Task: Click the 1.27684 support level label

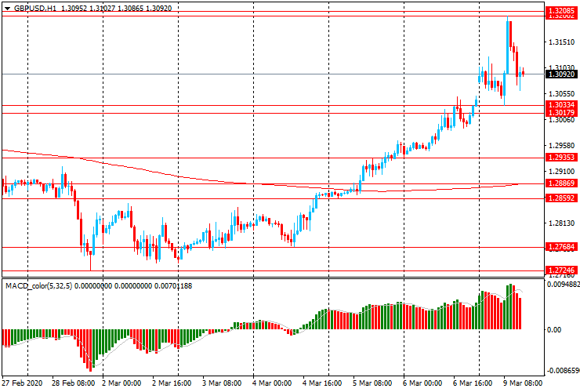Action: coord(562,247)
